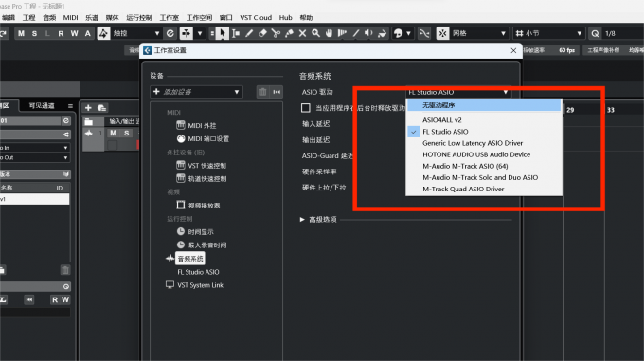This screenshot has width=644, height=361.
Task: Click the quantize Q icon
Action: (x=595, y=33)
